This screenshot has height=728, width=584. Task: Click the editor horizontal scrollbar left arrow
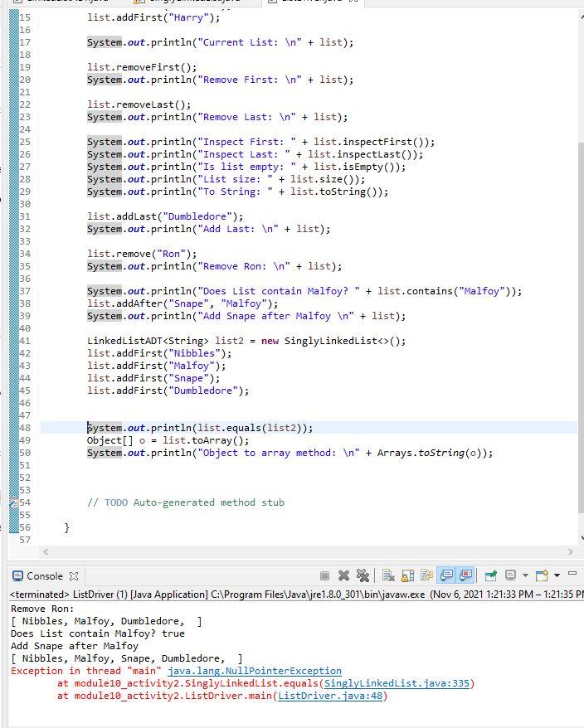[46, 551]
